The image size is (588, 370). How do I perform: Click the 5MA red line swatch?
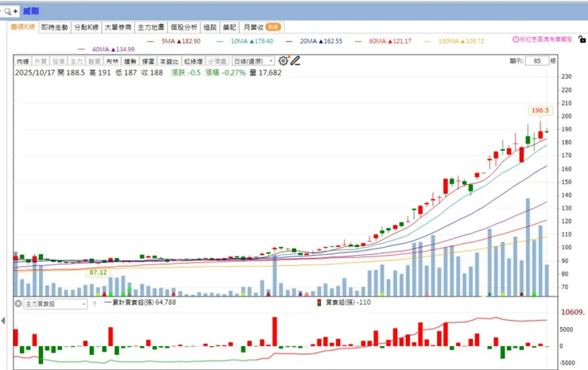click(151, 41)
